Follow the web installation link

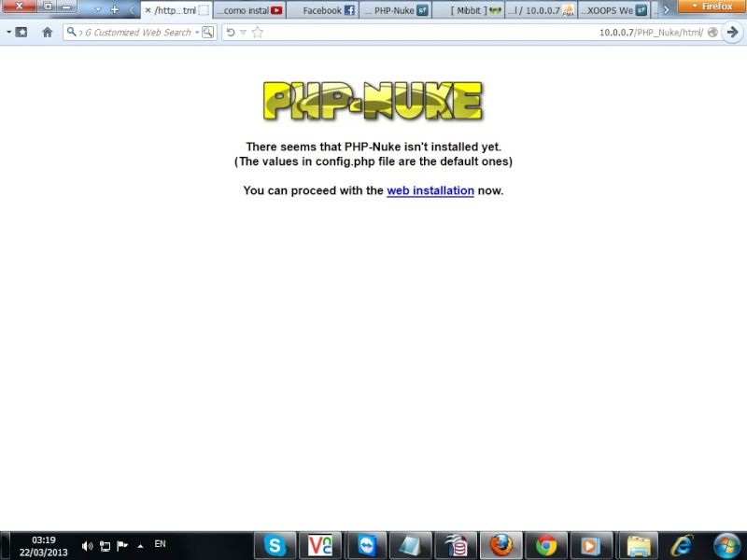[x=430, y=190]
